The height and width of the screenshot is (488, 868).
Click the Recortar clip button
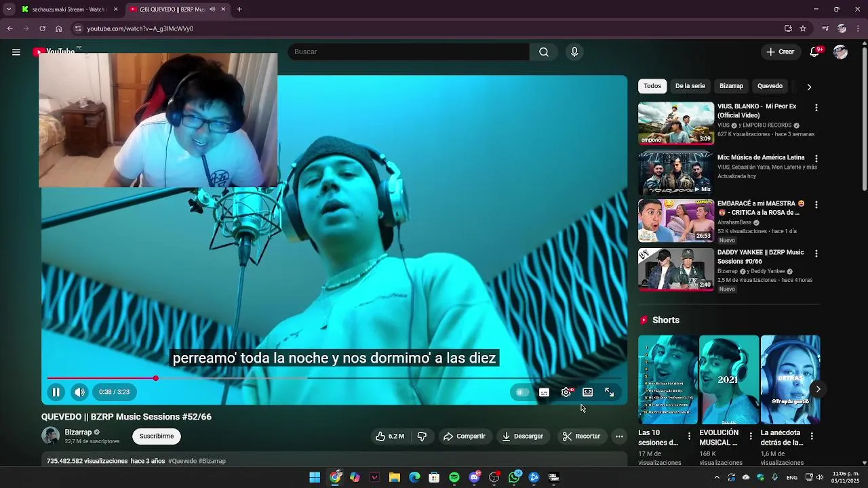click(x=581, y=436)
